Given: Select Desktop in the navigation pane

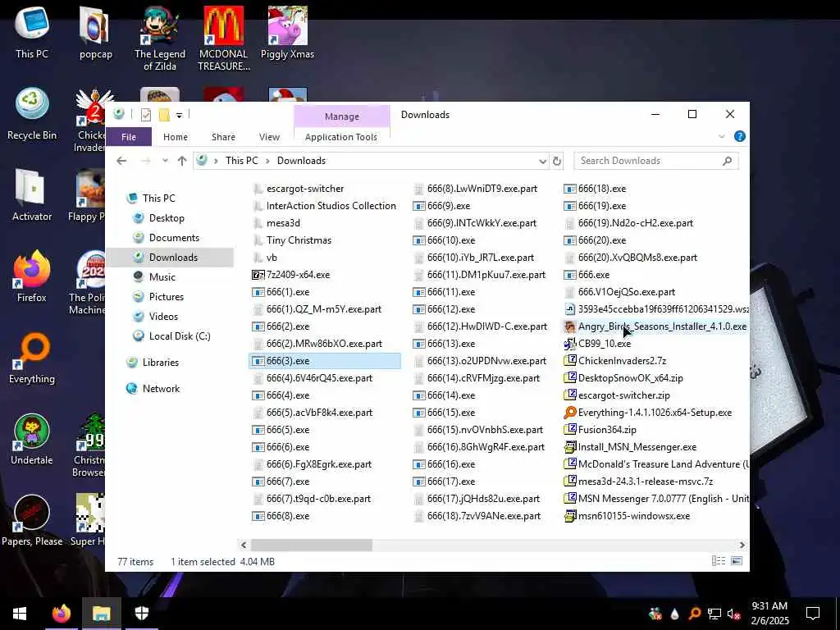Looking at the screenshot, I should click(167, 218).
